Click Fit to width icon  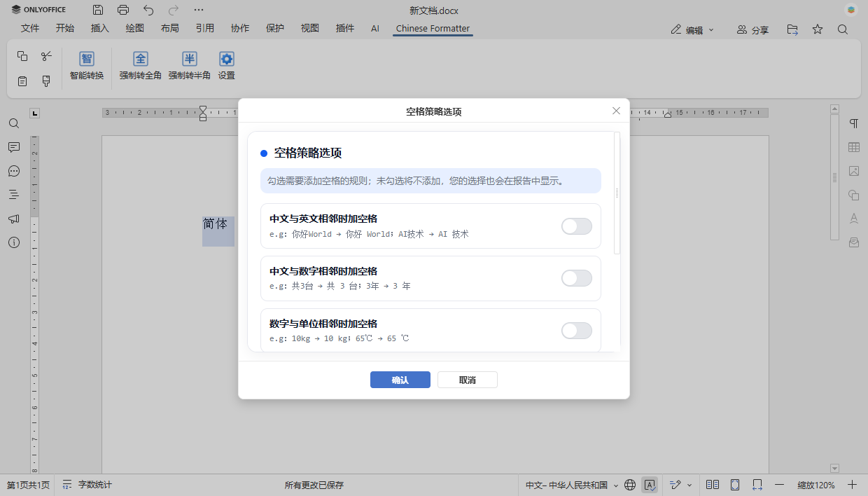coord(757,485)
